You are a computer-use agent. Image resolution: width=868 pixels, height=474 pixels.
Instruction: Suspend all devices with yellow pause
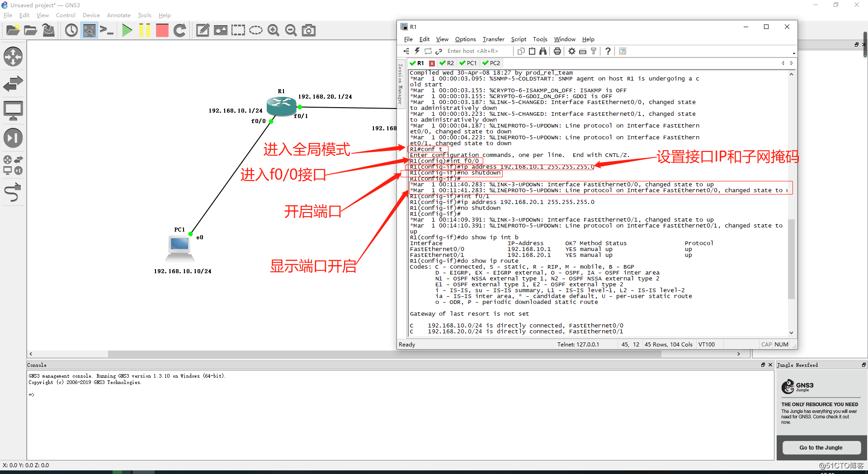(x=145, y=30)
